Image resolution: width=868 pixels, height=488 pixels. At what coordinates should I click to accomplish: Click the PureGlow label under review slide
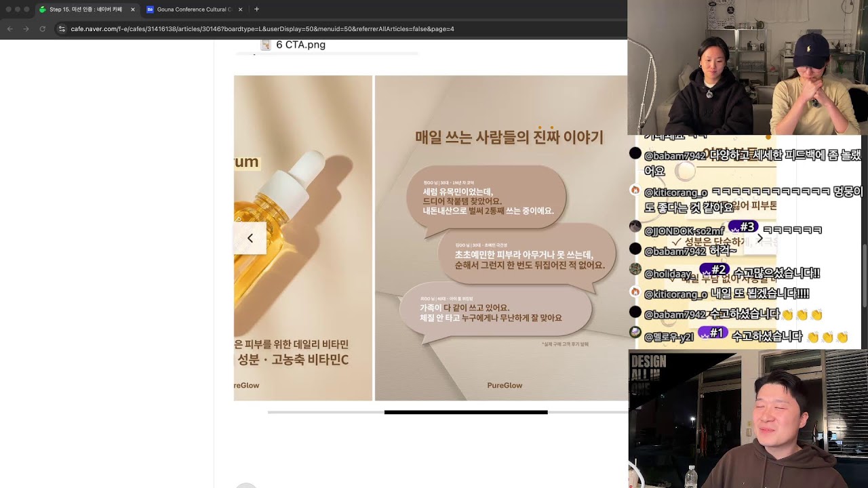tap(505, 385)
